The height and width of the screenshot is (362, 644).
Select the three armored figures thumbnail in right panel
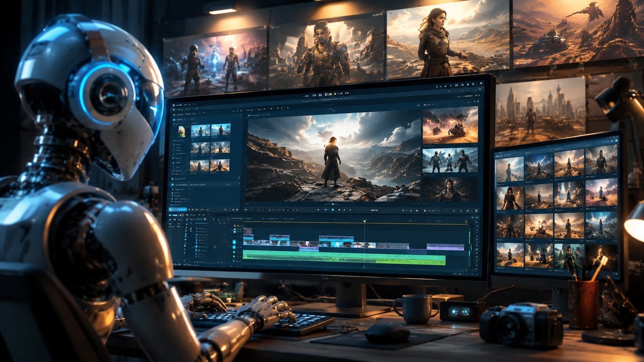point(450,161)
